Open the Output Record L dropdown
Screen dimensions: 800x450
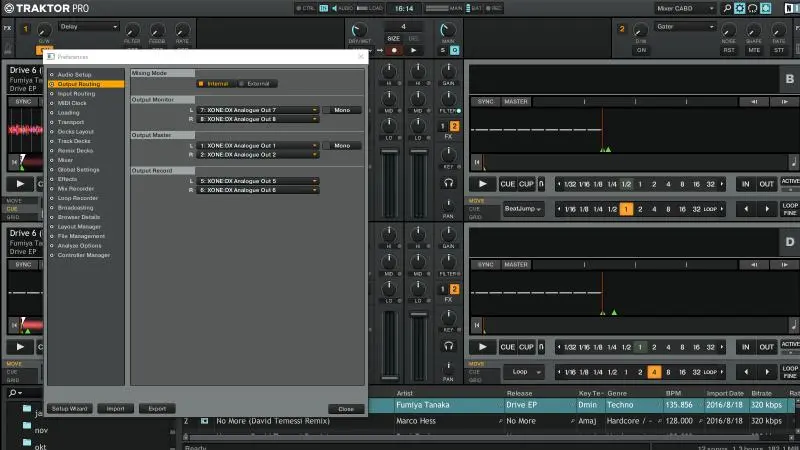coord(258,181)
